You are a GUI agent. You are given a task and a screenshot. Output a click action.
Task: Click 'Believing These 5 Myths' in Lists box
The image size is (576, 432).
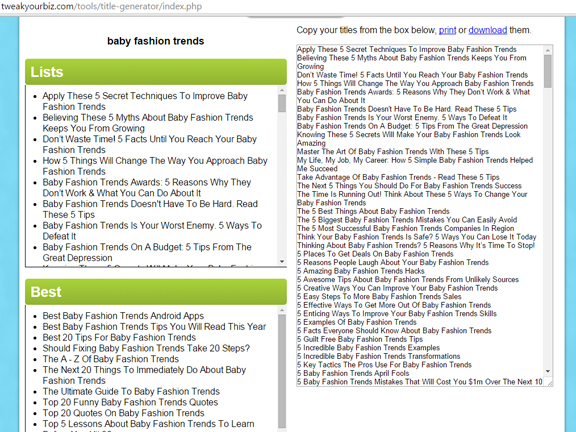coord(148,123)
